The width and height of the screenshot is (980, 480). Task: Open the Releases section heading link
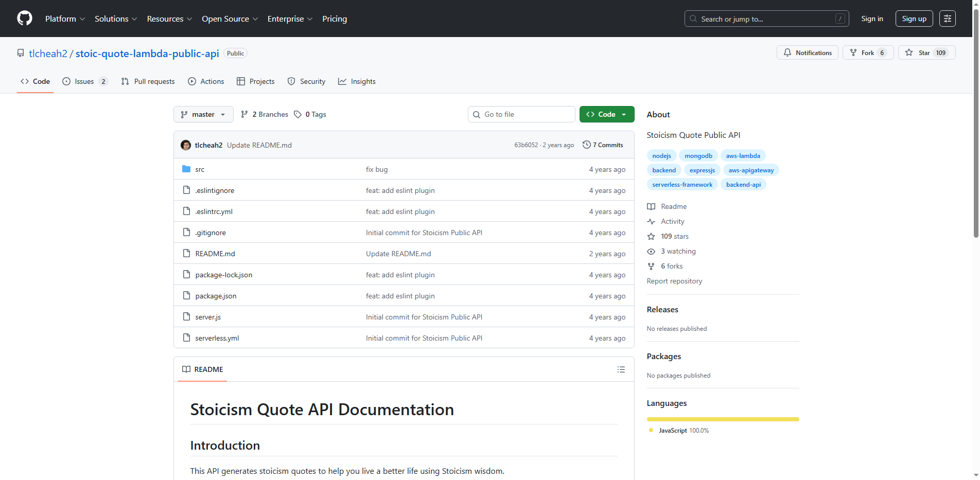[662, 310]
